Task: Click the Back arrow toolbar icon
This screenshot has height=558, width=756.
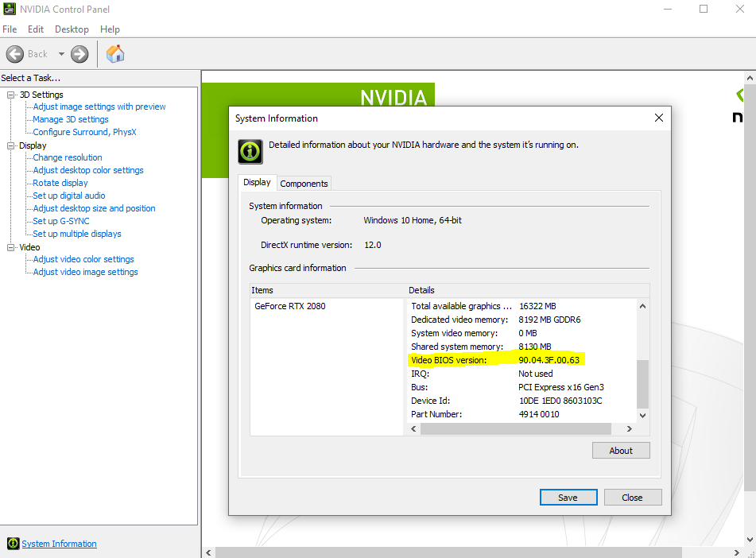Action: (x=15, y=54)
